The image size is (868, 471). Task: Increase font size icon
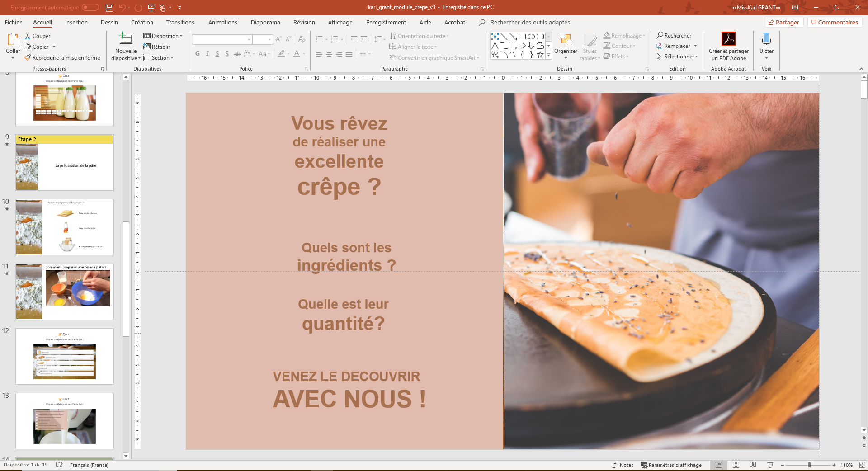pyautogui.click(x=278, y=39)
